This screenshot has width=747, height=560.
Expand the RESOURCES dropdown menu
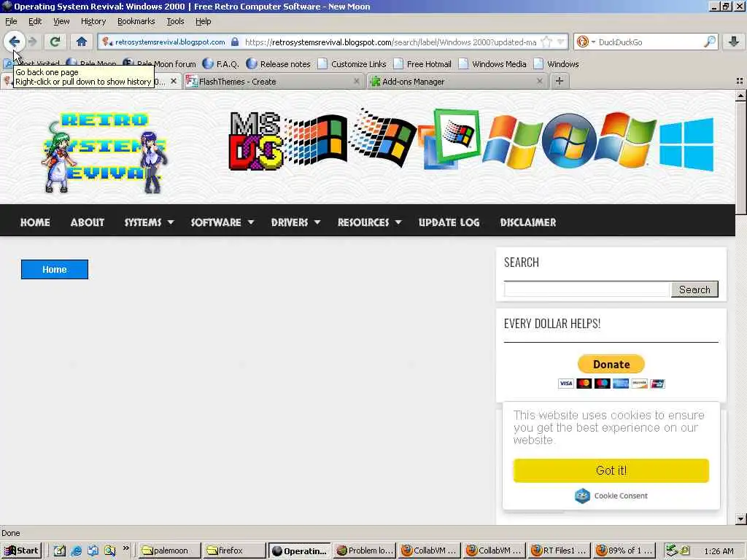click(x=370, y=222)
